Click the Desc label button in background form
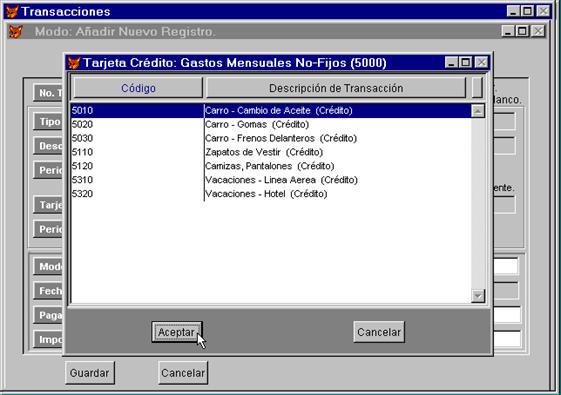This screenshot has height=395, width=561. [48, 146]
